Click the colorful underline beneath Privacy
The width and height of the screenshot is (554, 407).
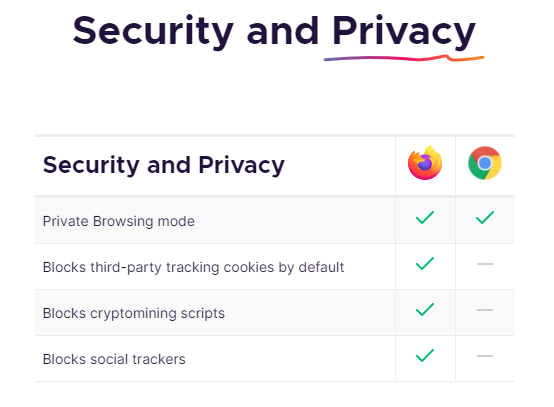pos(404,58)
